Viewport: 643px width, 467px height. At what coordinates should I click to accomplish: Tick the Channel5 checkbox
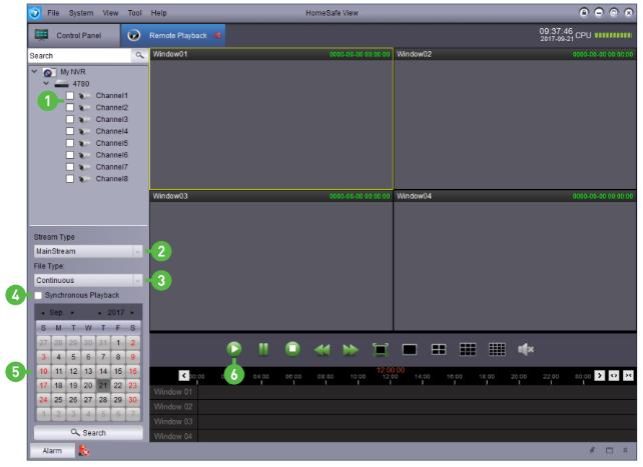[70, 143]
